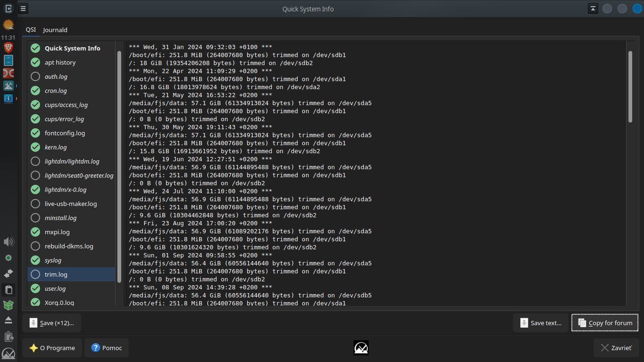This screenshot has height=362, width=644.
Task: Select the cups/access_log entry
Action: (x=66, y=105)
